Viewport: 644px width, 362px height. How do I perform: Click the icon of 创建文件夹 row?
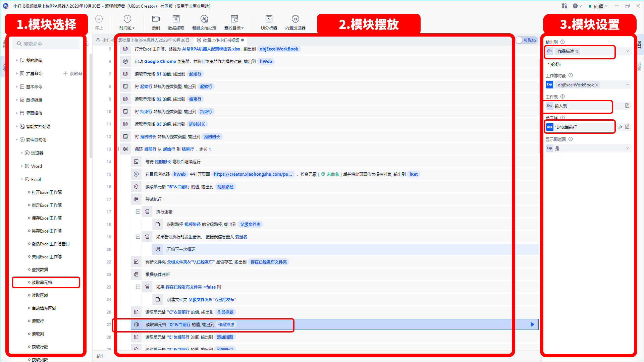(158, 299)
